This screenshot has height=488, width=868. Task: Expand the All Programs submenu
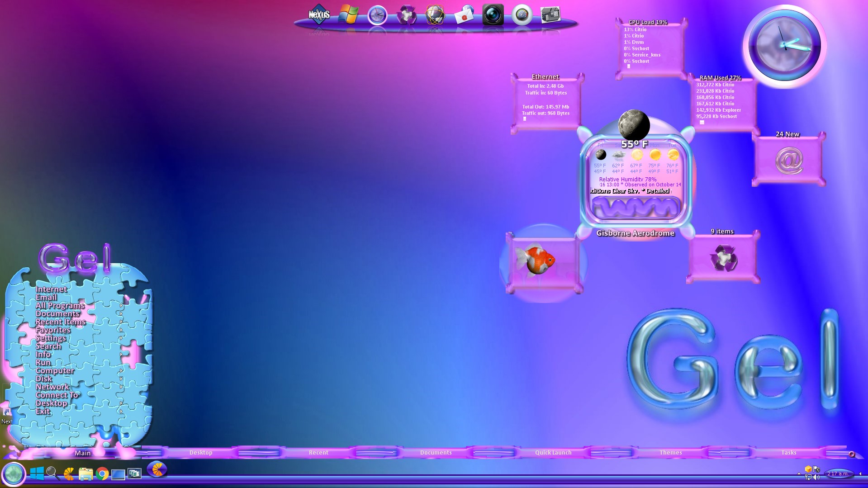pos(121,306)
